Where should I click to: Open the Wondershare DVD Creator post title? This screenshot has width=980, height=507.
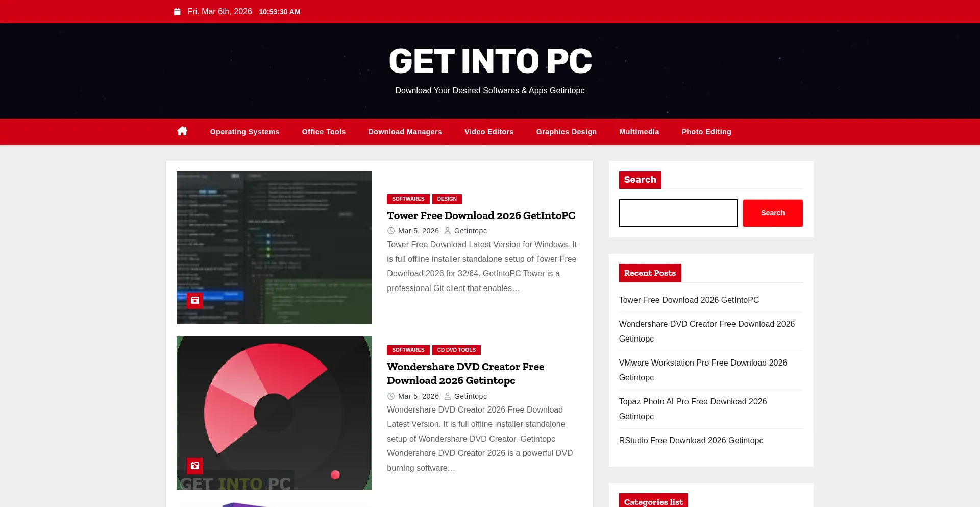[x=465, y=374]
